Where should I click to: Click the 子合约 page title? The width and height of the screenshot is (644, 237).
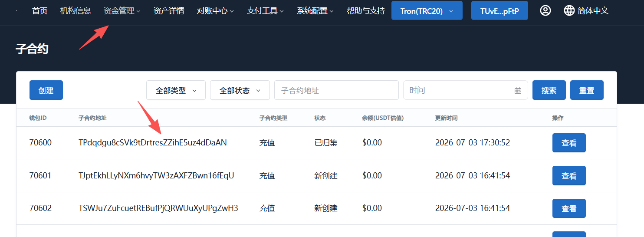coord(32,49)
